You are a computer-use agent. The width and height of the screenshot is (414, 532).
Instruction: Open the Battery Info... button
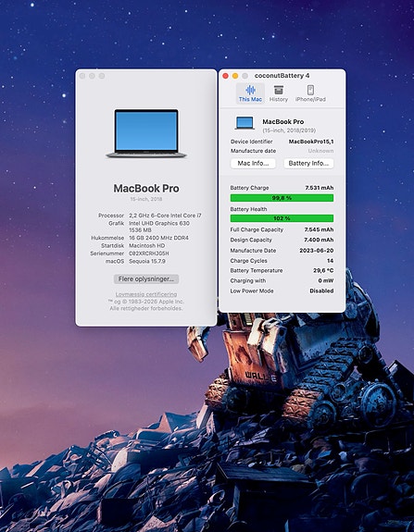pyautogui.click(x=308, y=163)
